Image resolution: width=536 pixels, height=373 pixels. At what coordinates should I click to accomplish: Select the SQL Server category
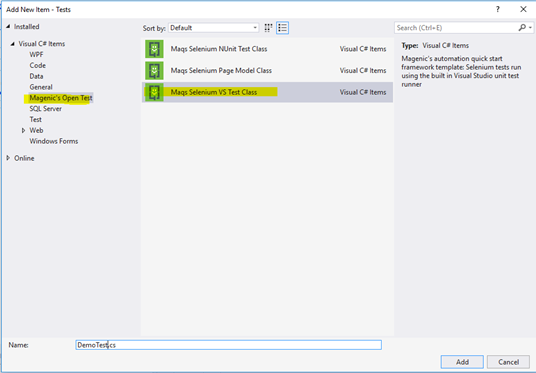[x=45, y=109]
